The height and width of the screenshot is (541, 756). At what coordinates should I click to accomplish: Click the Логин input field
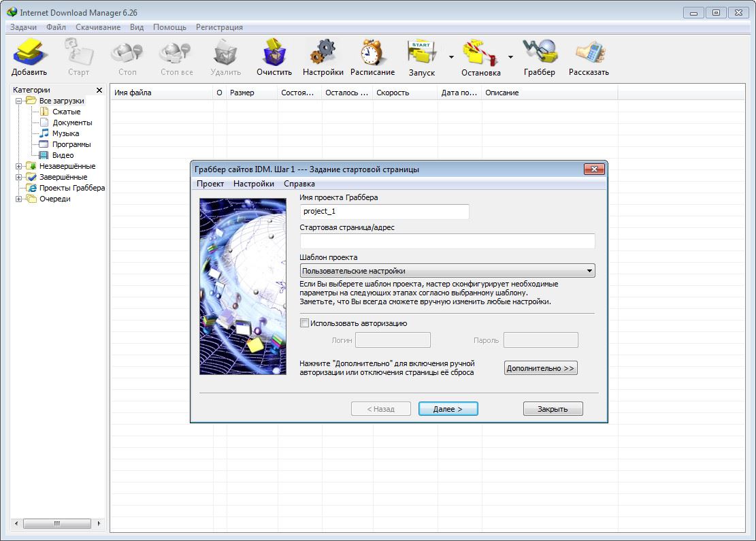tap(393, 340)
